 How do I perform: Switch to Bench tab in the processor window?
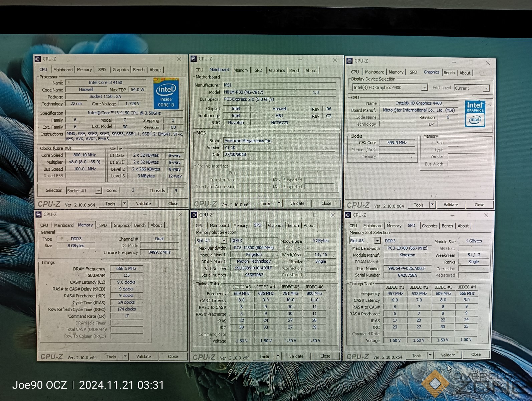coord(139,70)
